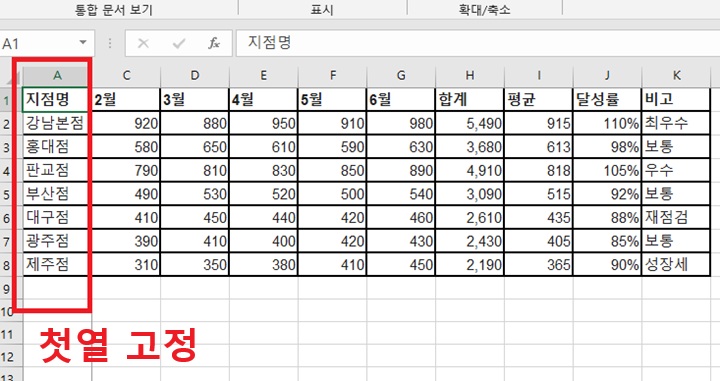Screen dimensions: 720x381
Task: Open Insert Function fx button
Action: click(214, 44)
